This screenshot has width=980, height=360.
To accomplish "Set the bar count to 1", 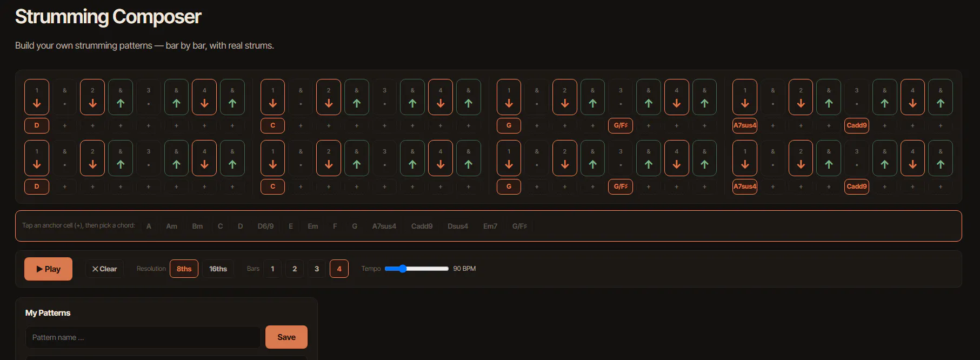I will click(x=272, y=269).
